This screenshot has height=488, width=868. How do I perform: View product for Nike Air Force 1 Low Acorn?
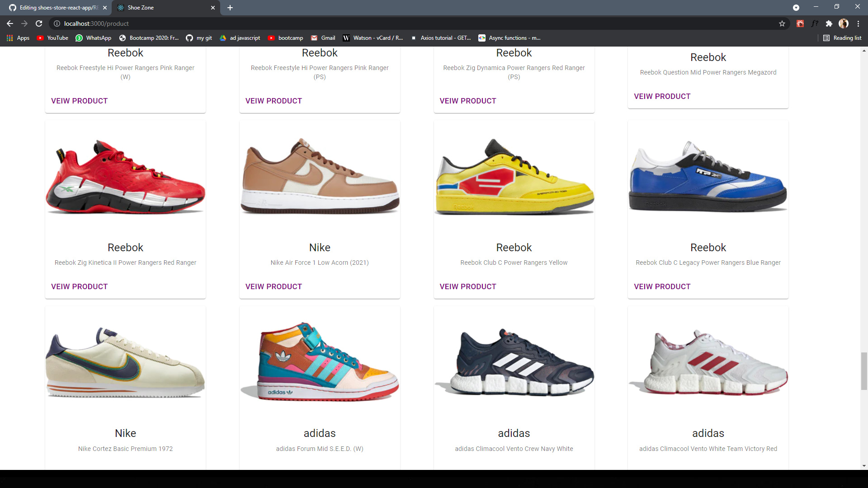pyautogui.click(x=274, y=286)
